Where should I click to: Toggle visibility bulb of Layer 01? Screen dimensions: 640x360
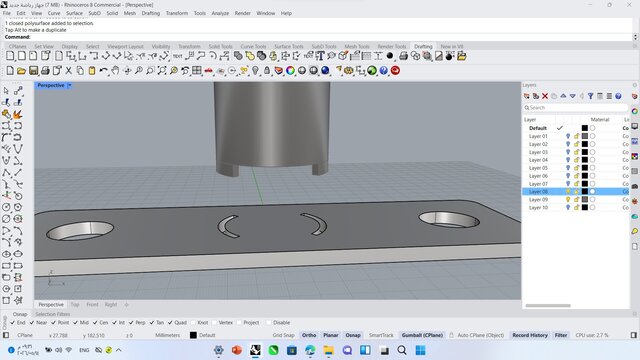click(568, 136)
